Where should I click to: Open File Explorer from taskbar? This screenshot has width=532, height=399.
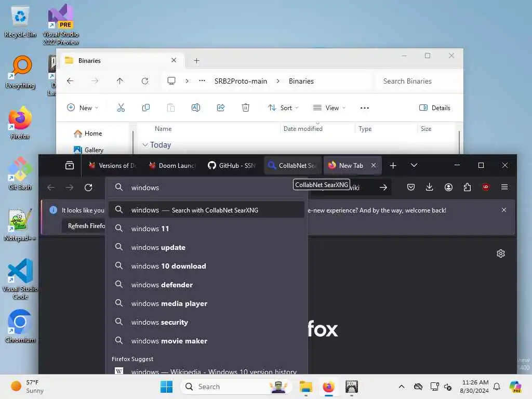(x=305, y=387)
